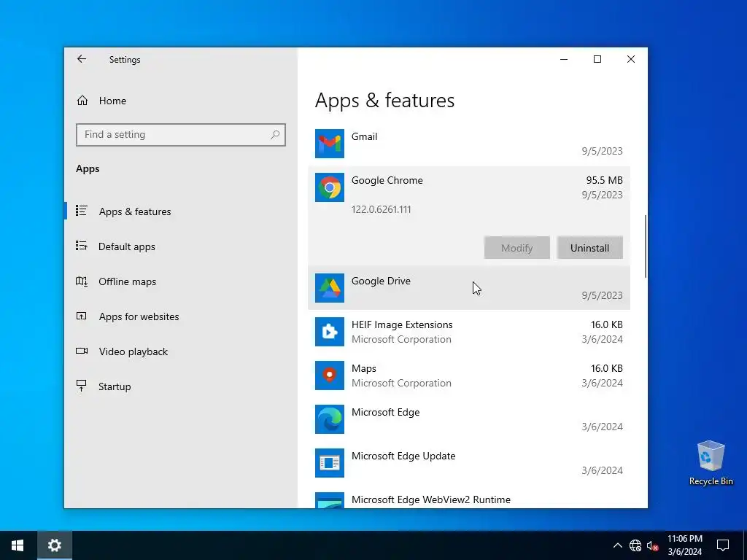
Task: Click the Settings gear in taskbar
Action: point(54,545)
